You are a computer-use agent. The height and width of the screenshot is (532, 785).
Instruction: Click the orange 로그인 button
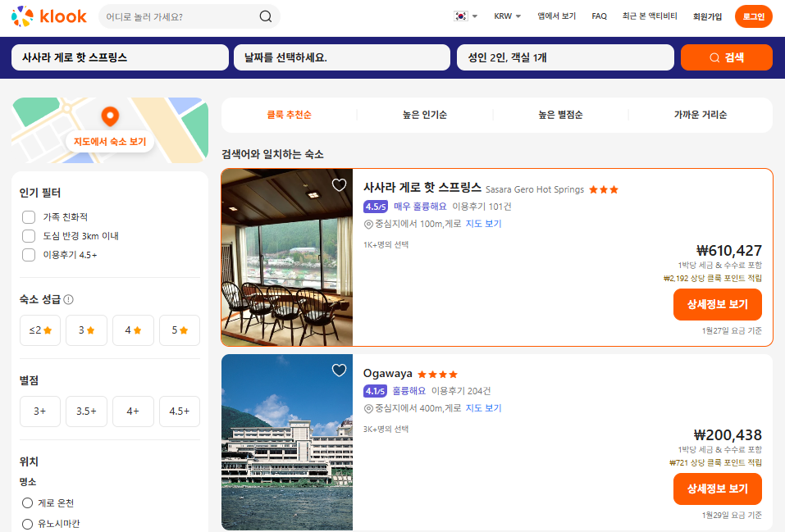[754, 16]
